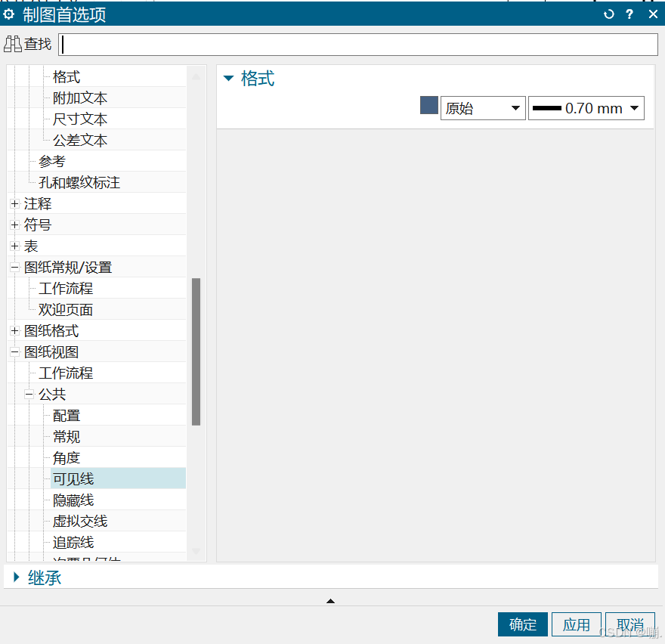Select 孔和螺纹标注 tree item
This screenshot has height=644, width=665.
[x=79, y=182]
